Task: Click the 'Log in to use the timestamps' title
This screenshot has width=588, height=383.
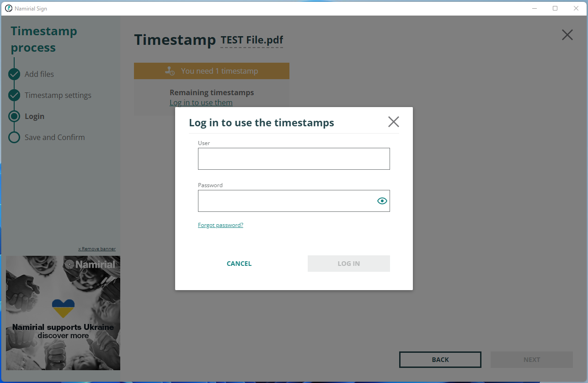Action: (x=262, y=123)
